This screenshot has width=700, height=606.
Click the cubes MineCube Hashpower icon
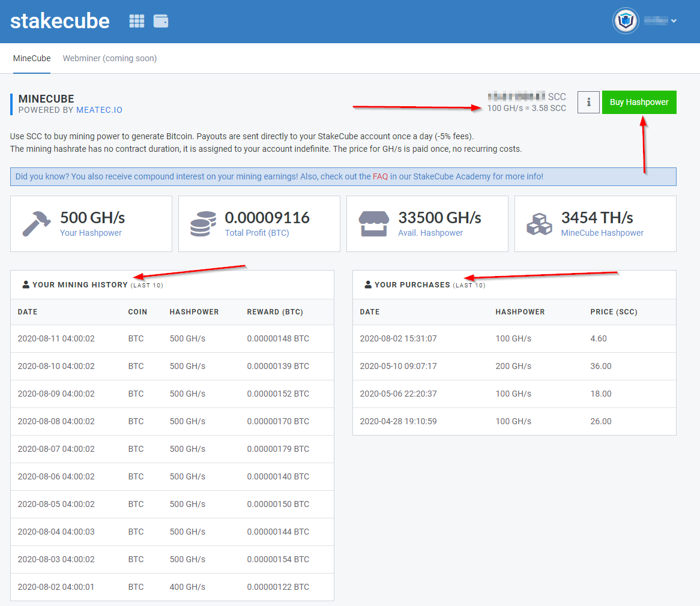(x=539, y=224)
